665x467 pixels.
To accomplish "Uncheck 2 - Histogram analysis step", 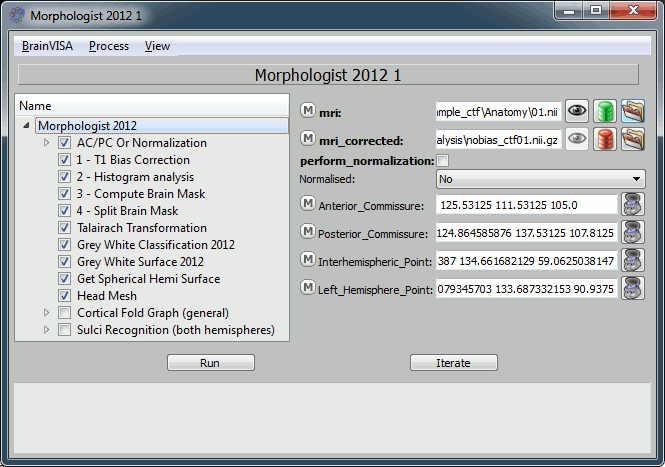I will click(x=64, y=176).
